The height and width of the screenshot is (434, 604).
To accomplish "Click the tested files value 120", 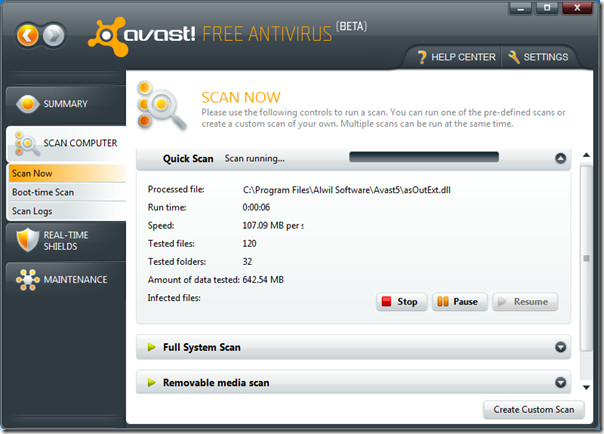I will 249,243.
